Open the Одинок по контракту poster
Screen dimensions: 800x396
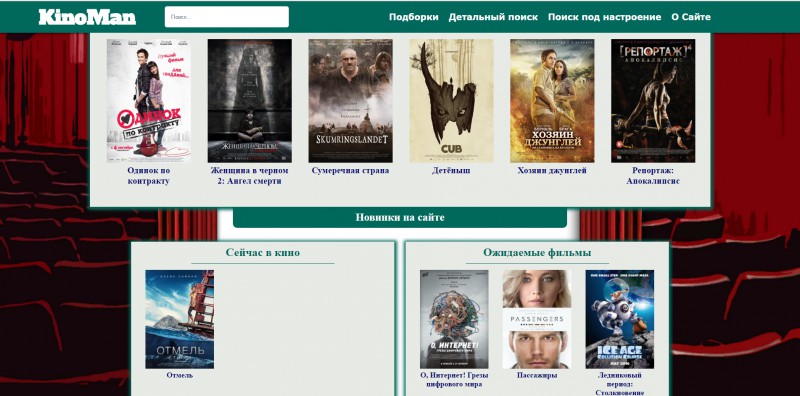click(x=148, y=101)
